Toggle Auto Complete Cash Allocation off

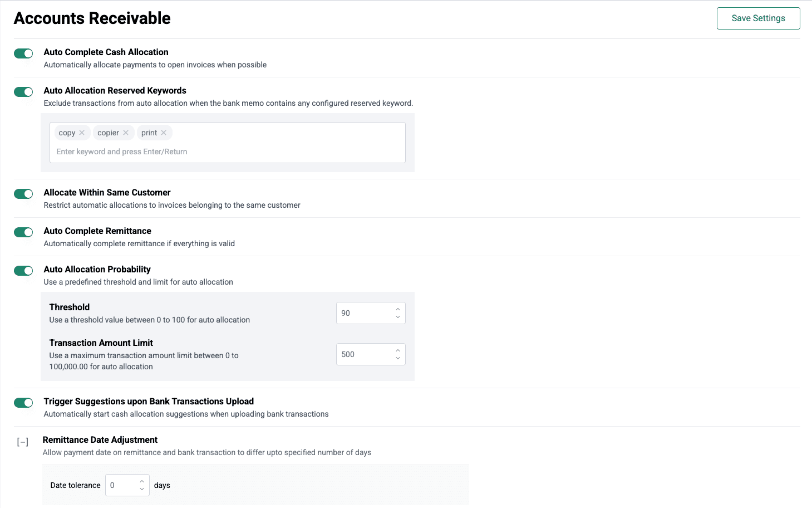click(23, 53)
